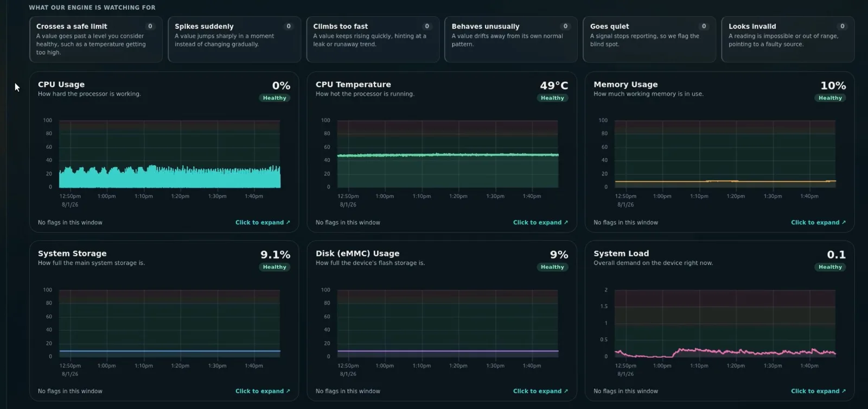Choose the 'Behaves unusually' card
The width and height of the screenshot is (868, 409).
coord(511,40)
